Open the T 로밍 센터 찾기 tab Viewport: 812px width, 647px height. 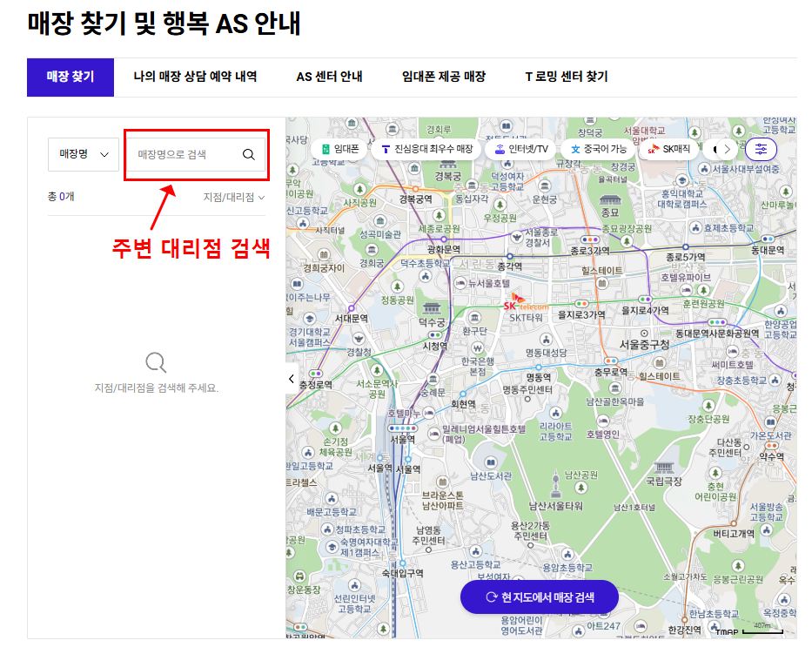coord(567,78)
